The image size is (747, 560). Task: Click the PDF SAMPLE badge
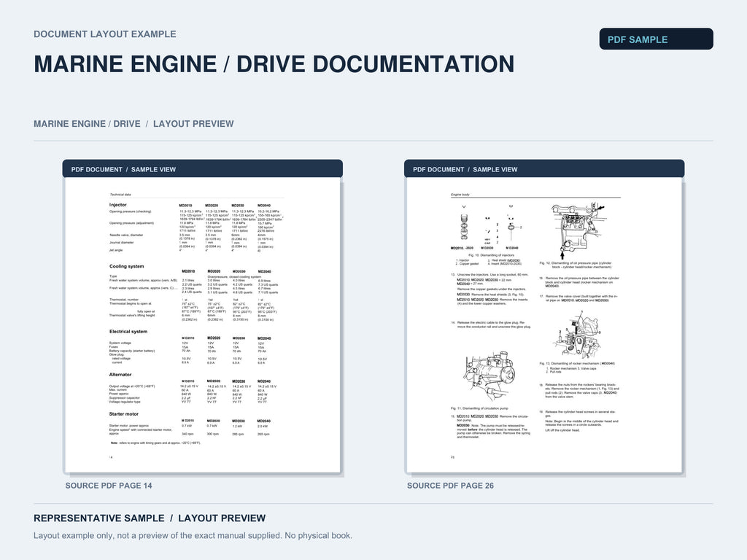[x=656, y=39]
